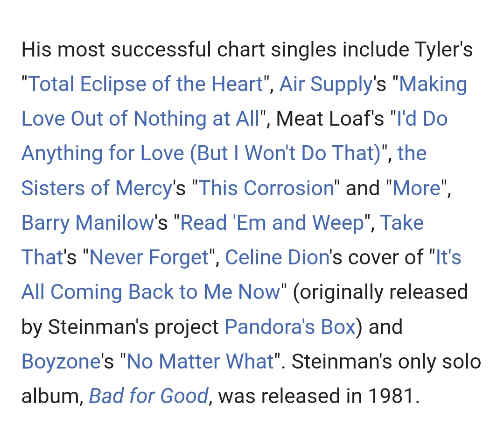This screenshot has height=440, width=504.
Task: Visit the Sisters of Mercy link
Action: 97,188
